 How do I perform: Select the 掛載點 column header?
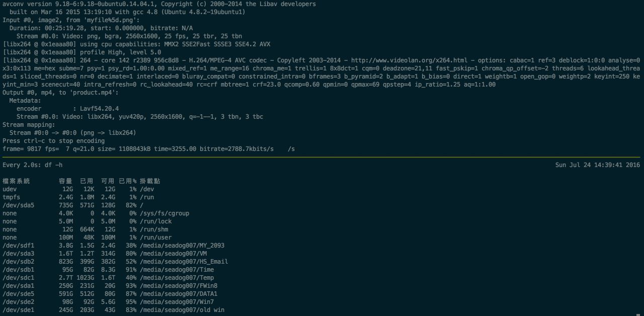click(150, 181)
